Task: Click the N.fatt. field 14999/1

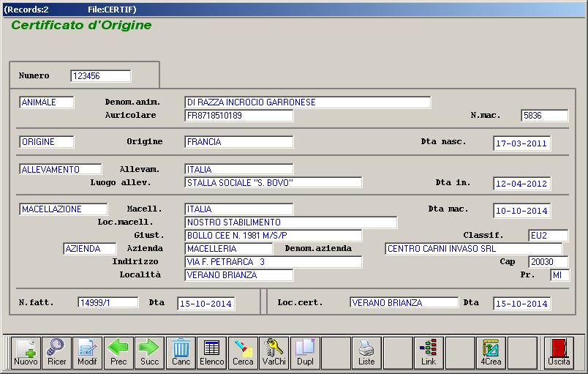Action: click(108, 302)
